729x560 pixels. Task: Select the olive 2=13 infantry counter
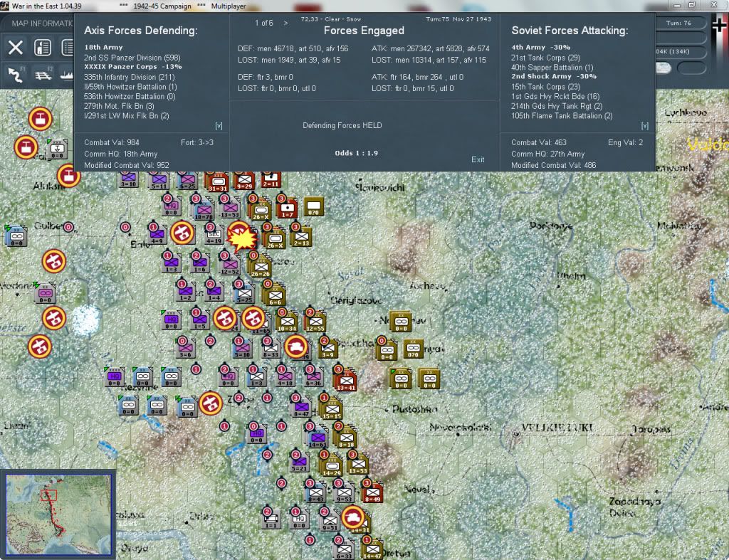pos(301,237)
